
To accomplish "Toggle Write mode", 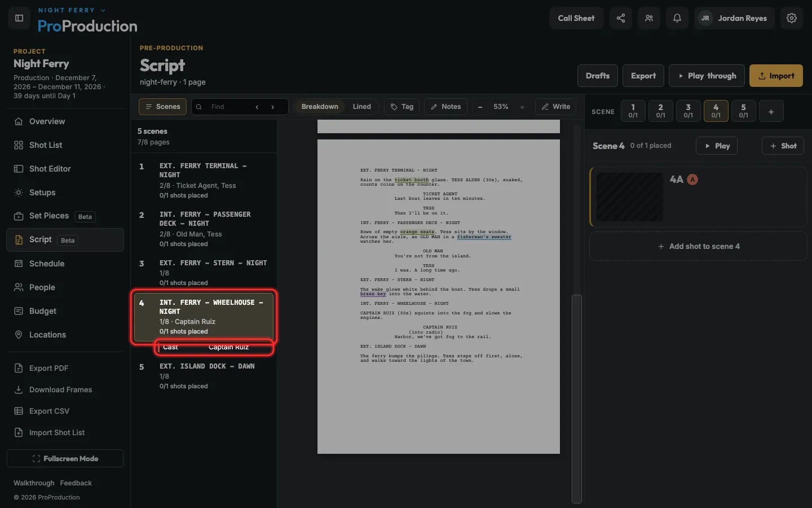I will [555, 107].
